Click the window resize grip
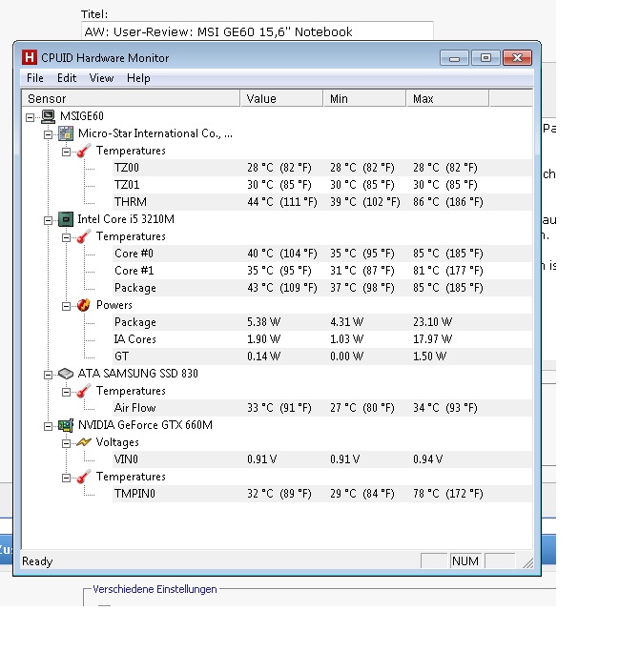The width and height of the screenshot is (640, 672). (527, 563)
